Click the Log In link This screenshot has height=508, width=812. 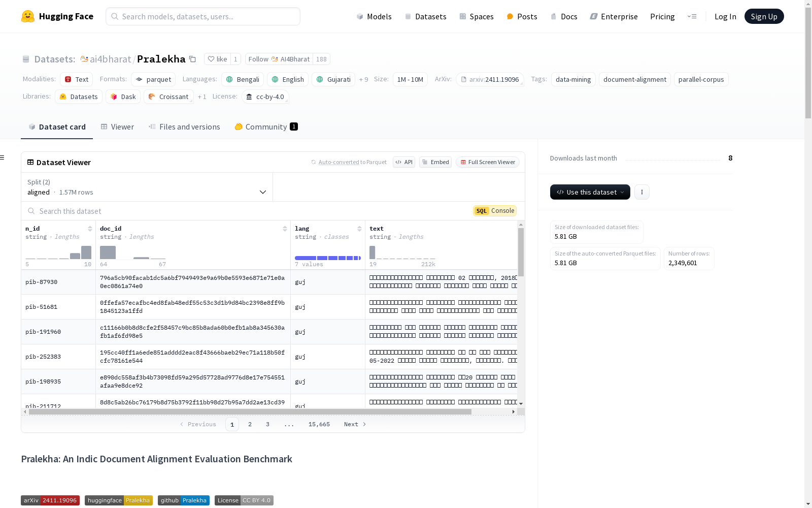tap(725, 16)
